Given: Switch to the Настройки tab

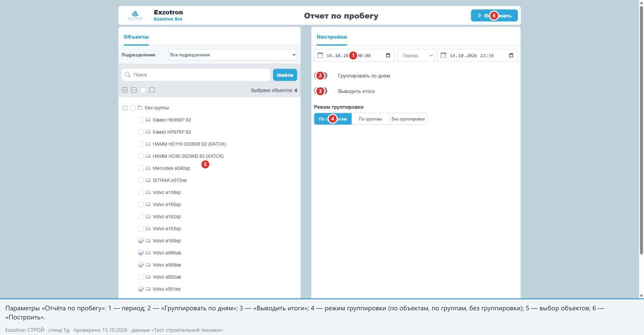Looking at the screenshot, I should tap(332, 37).
